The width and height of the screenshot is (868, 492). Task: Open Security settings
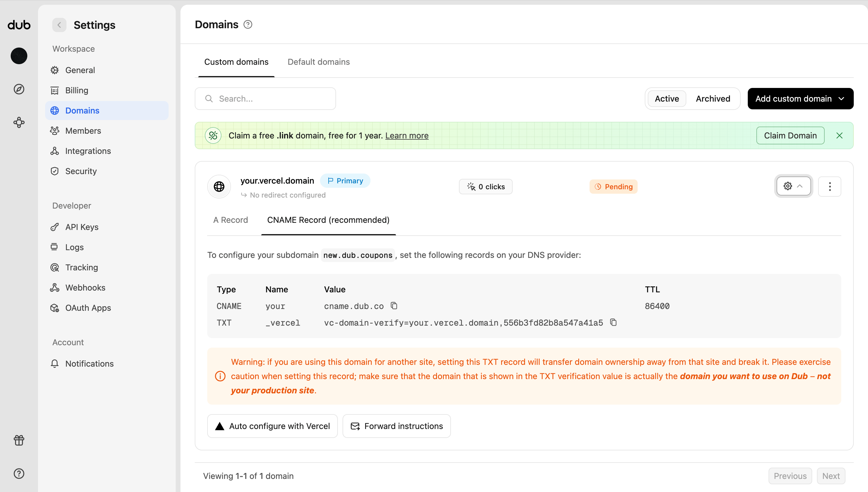pyautogui.click(x=107, y=171)
